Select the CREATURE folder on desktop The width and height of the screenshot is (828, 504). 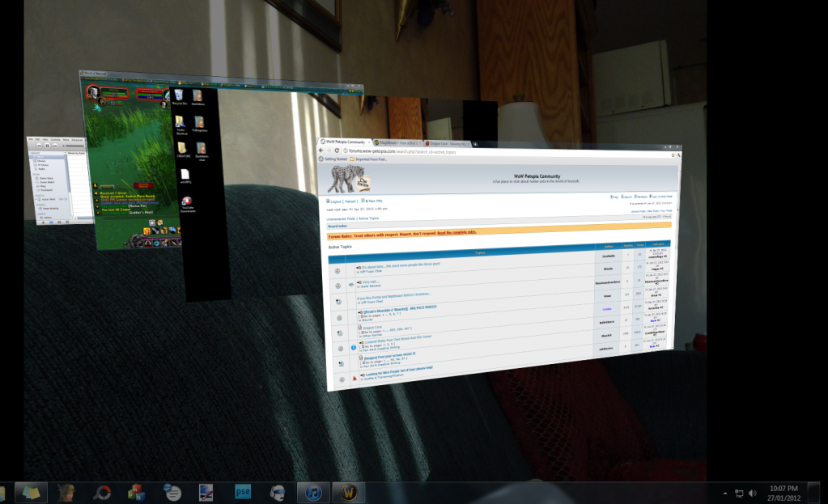(183, 150)
